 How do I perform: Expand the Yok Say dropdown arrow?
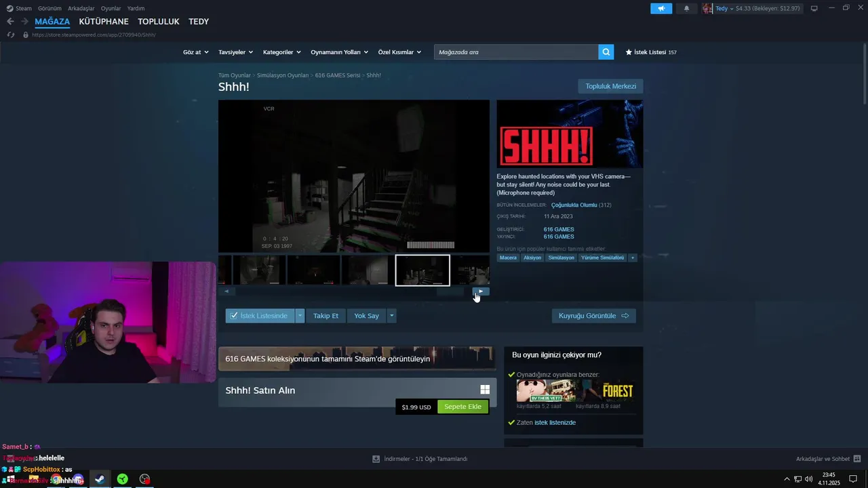click(391, 316)
